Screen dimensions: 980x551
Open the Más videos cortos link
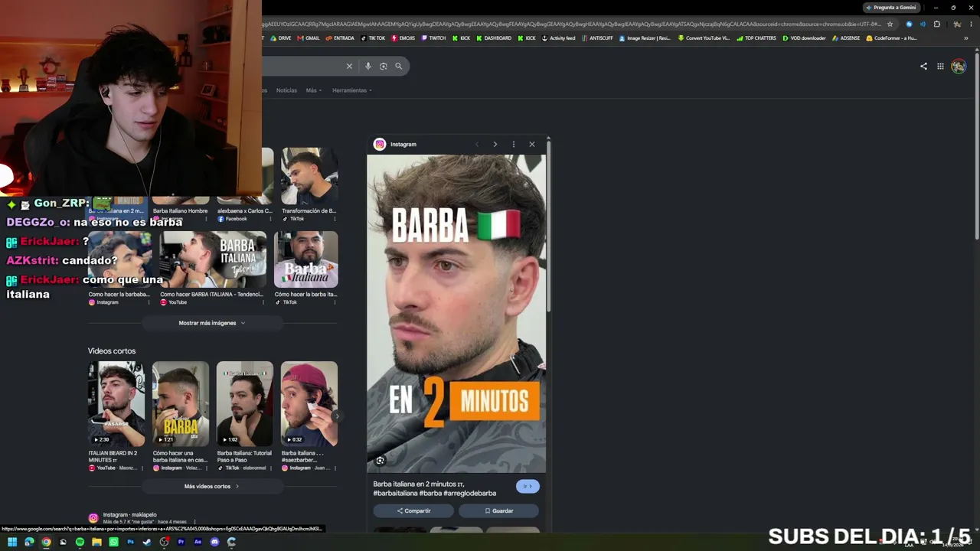pyautogui.click(x=212, y=486)
